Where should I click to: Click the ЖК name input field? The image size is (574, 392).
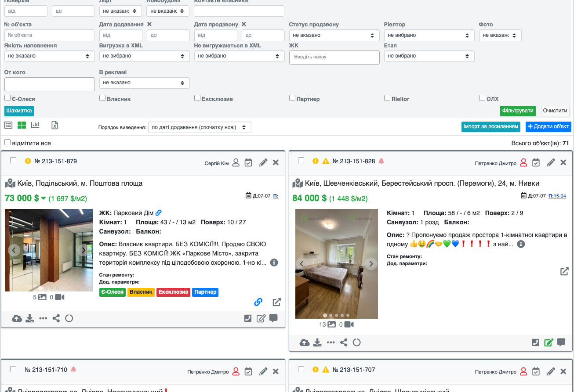334,57
